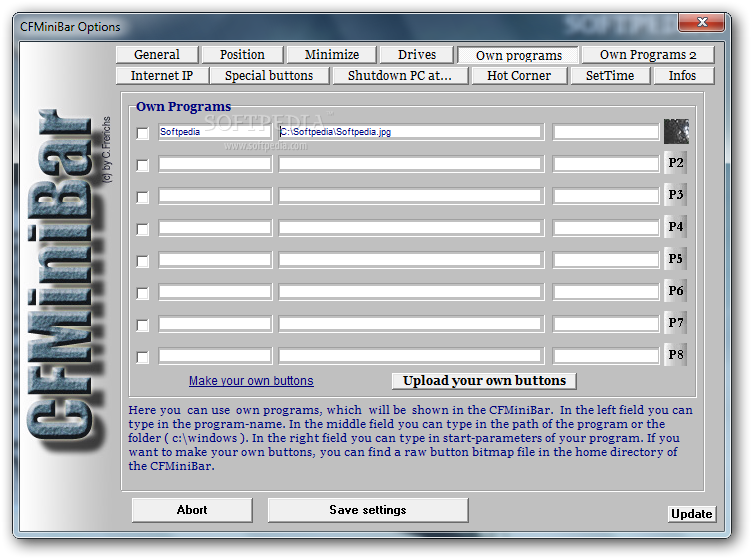The image size is (752, 559).
Task: Check the box in the P6 row
Action: click(142, 293)
